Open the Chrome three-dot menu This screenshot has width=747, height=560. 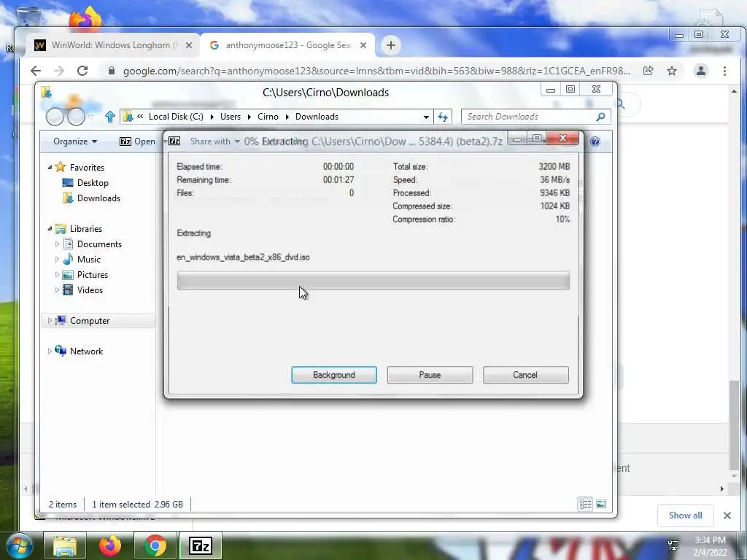(724, 71)
